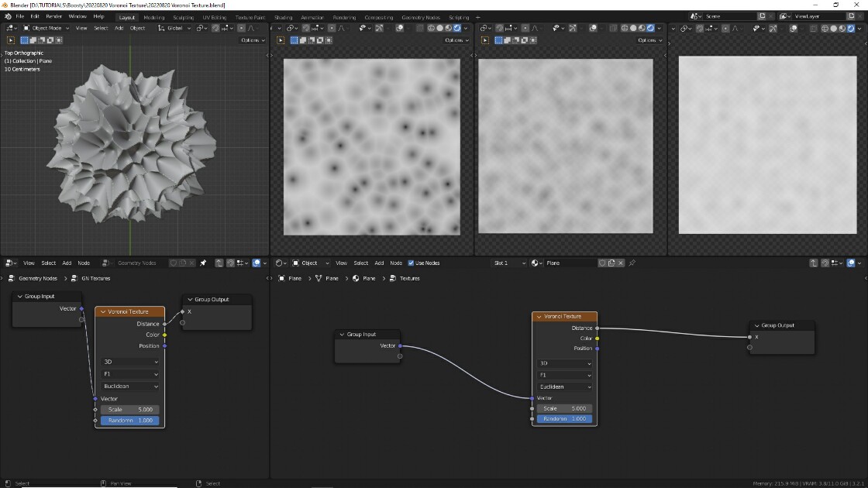Viewport: 868px width, 488px height.
Task: Click the proportional editing icon in first viewport header
Action: 241,28
